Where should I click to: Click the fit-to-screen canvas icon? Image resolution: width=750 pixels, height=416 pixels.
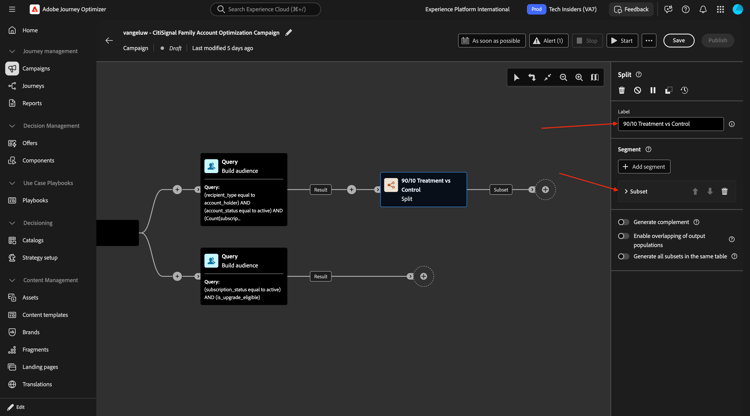548,77
